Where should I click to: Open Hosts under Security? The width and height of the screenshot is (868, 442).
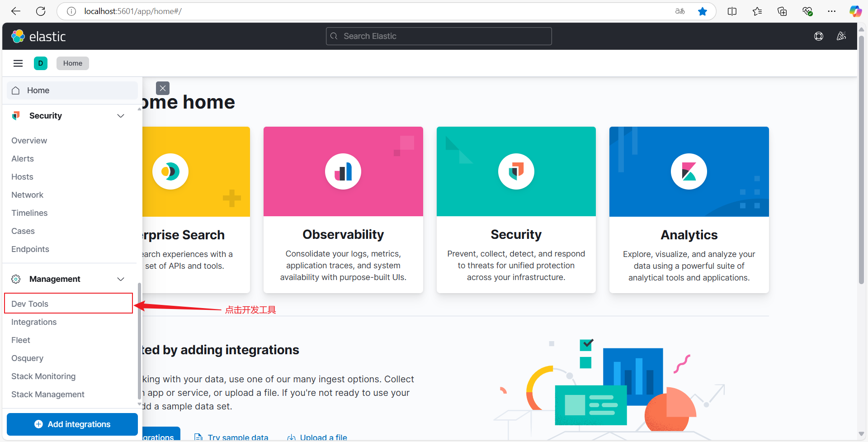(22, 177)
